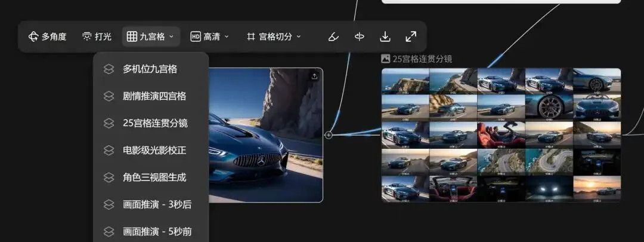Open the 九宫格 dropdown
This screenshot has height=242, width=644.
pos(151,36)
